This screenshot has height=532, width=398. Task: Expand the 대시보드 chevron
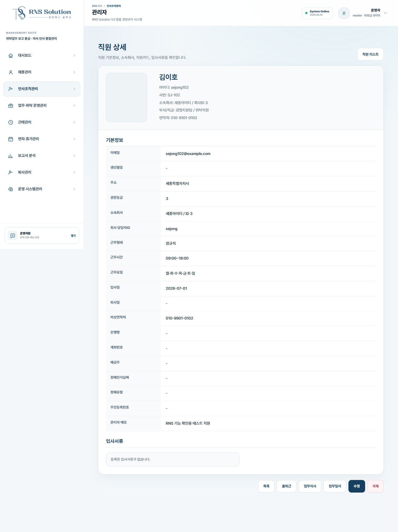coord(74,56)
